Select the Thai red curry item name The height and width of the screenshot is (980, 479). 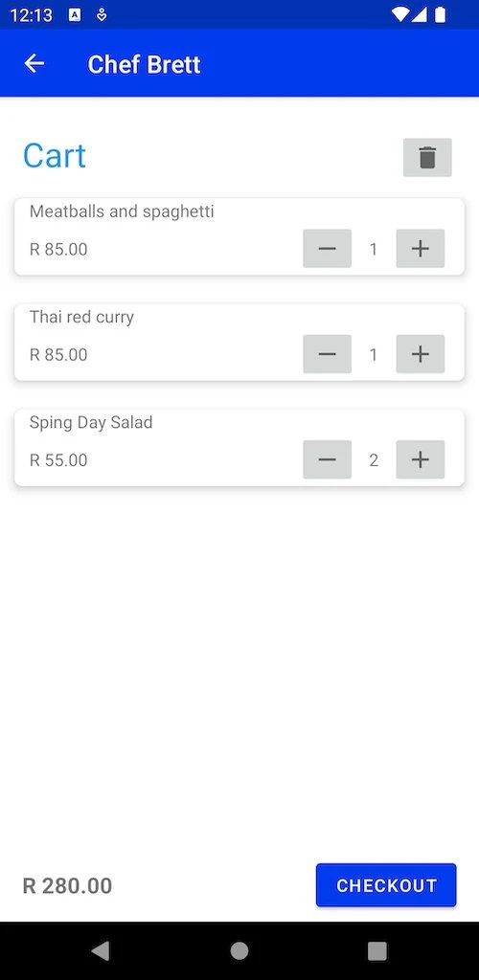point(82,317)
